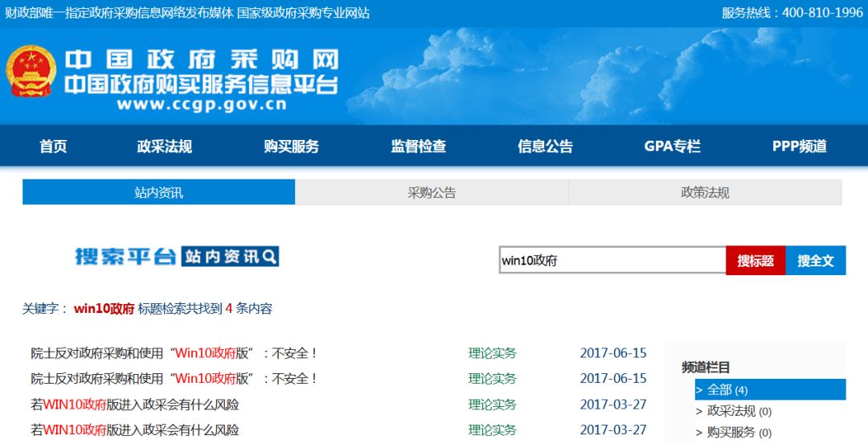Switch to the 政策法规 tab
The height and width of the screenshot is (444, 868).
(706, 192)
